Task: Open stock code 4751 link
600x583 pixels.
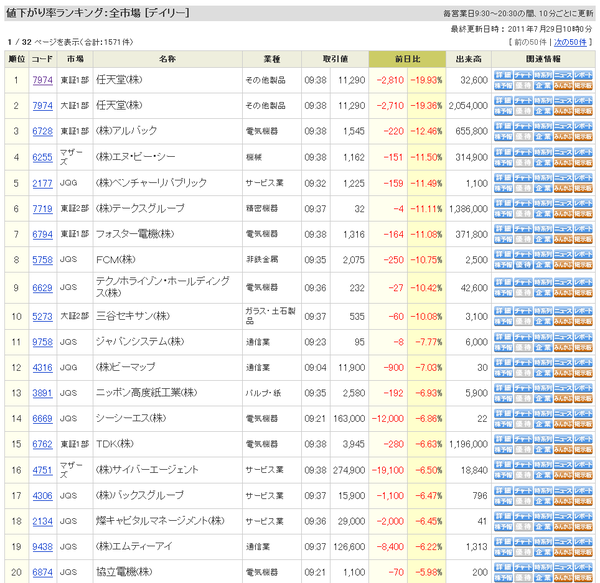Action: coord(42,470)
